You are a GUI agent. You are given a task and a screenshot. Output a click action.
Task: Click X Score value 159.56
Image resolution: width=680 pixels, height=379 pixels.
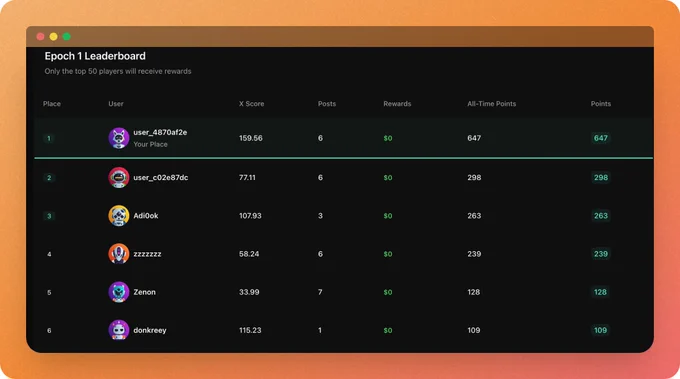click(251, 138)
